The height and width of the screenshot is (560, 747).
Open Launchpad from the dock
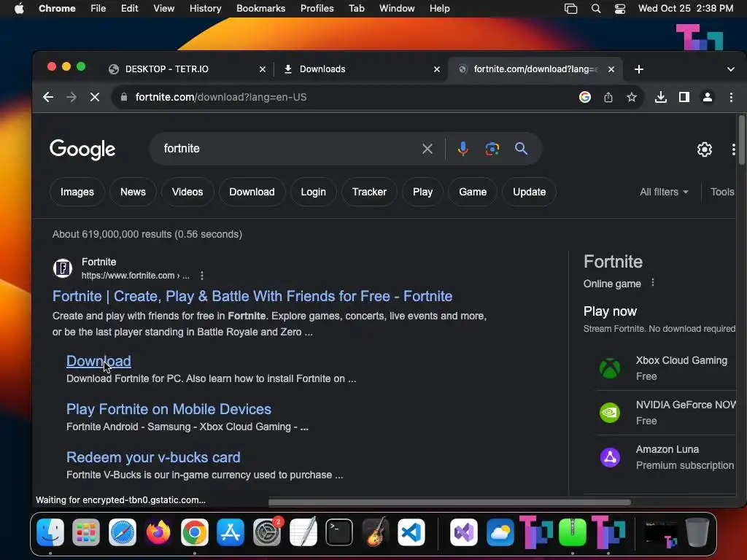(86, 532)
